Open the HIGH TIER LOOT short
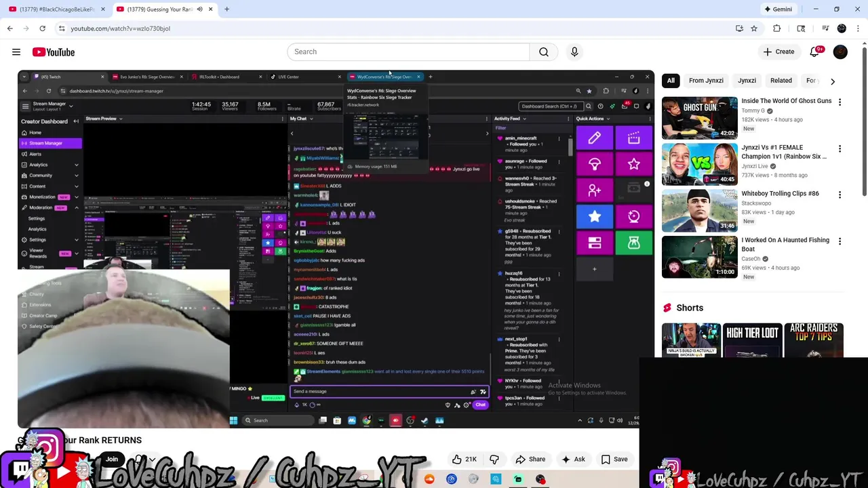The image size is (868, 488). 752,340
